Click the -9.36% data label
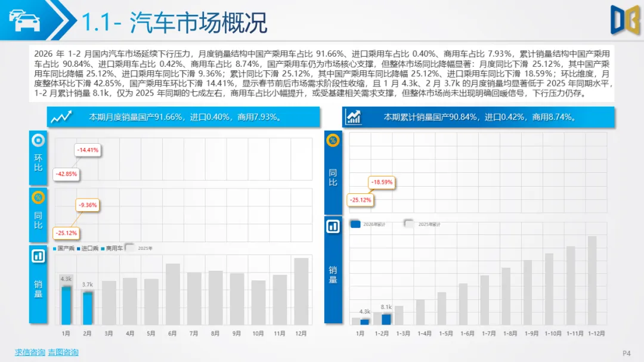Image resolution: width=644 pixels, height=362 pixels. point(88,205)
